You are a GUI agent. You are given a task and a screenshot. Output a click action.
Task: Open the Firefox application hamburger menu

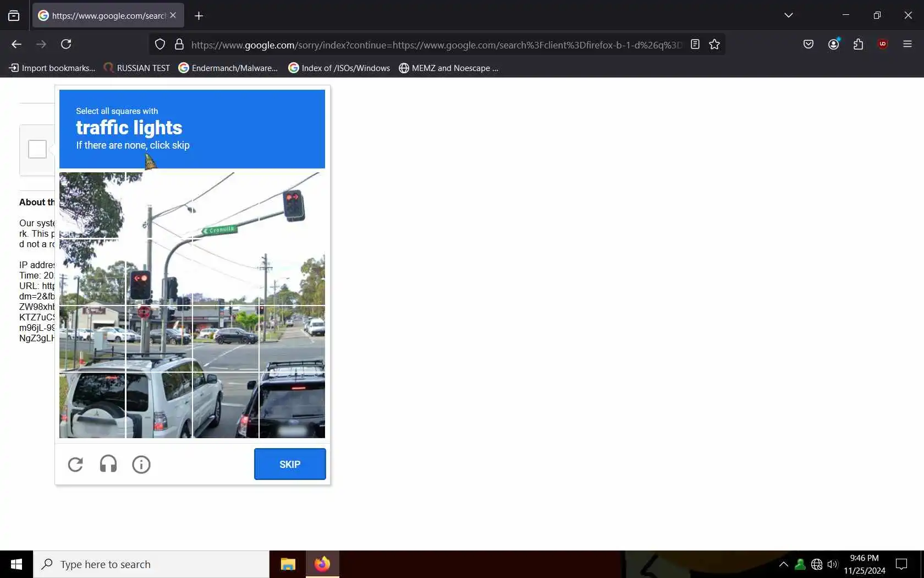tap(908, 44)
